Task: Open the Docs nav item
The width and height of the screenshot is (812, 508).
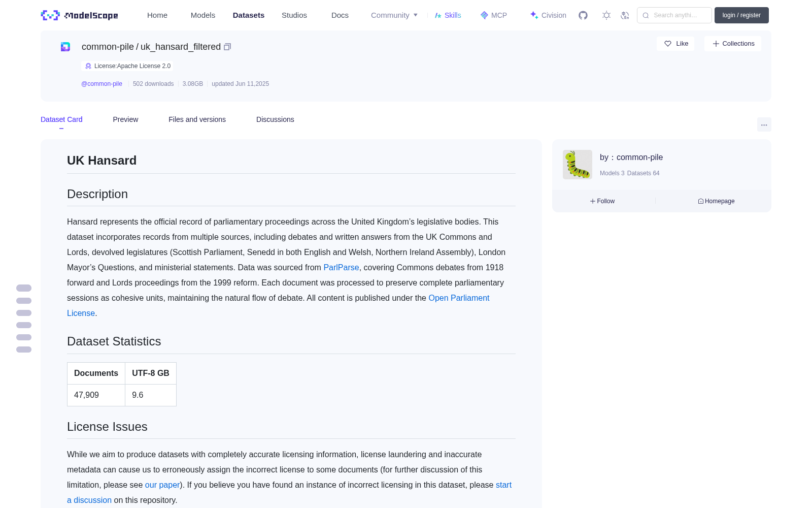Action: pyautogui.click(x=340, y=15)
